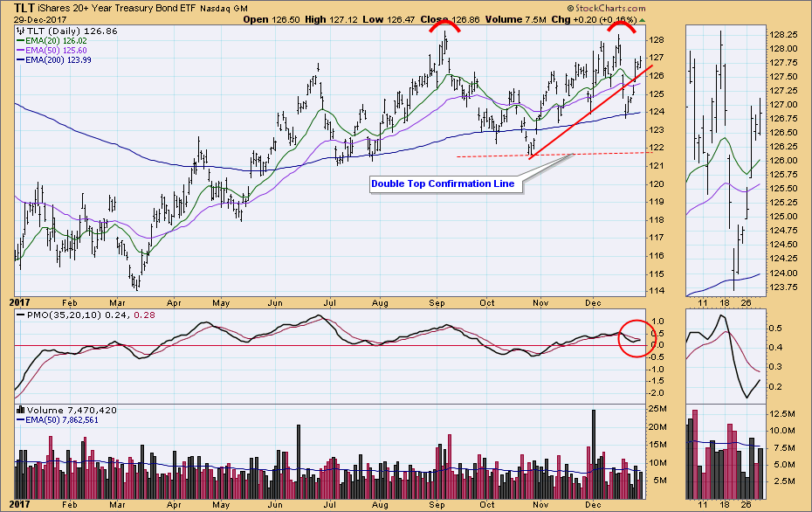Click the 10.0M label on the volume zoom axis
This screenshot has width=812, height=512.
(783, 431)
